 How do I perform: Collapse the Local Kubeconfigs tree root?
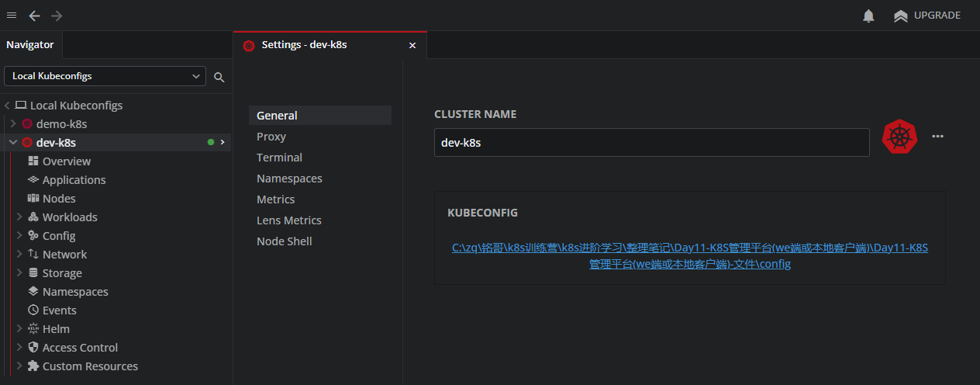(x=7, y=106)
